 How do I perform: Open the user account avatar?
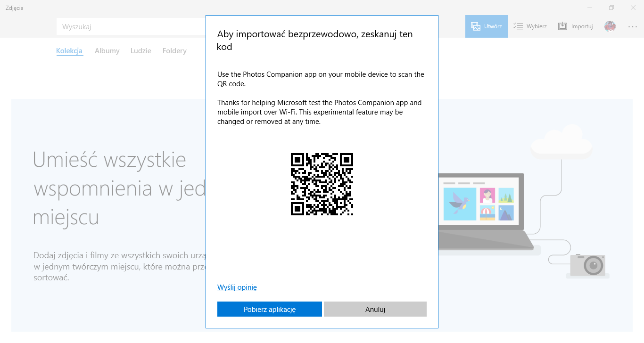point(610,26)
